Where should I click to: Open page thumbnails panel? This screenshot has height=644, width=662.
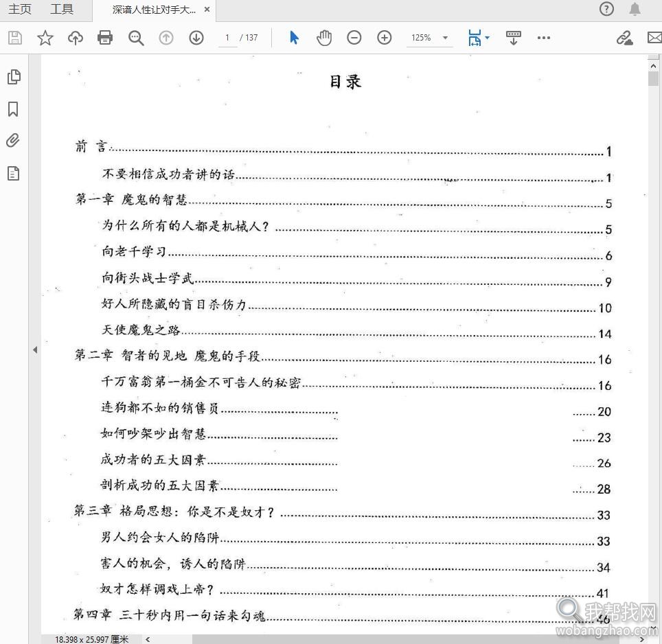pyautogui.click(x=14, y=77)
